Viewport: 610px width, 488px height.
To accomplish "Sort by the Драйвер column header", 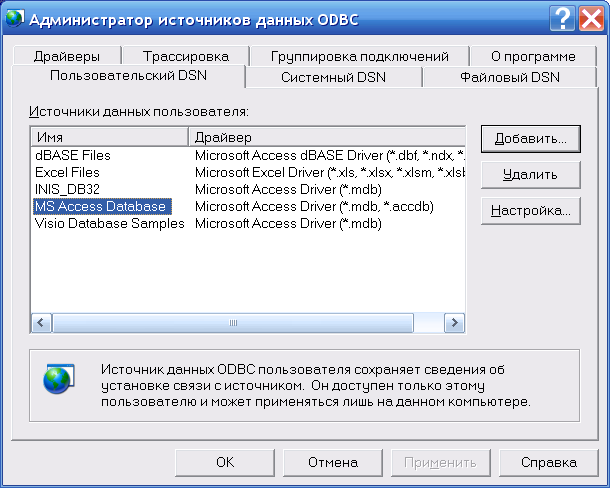I will point(327,137).
